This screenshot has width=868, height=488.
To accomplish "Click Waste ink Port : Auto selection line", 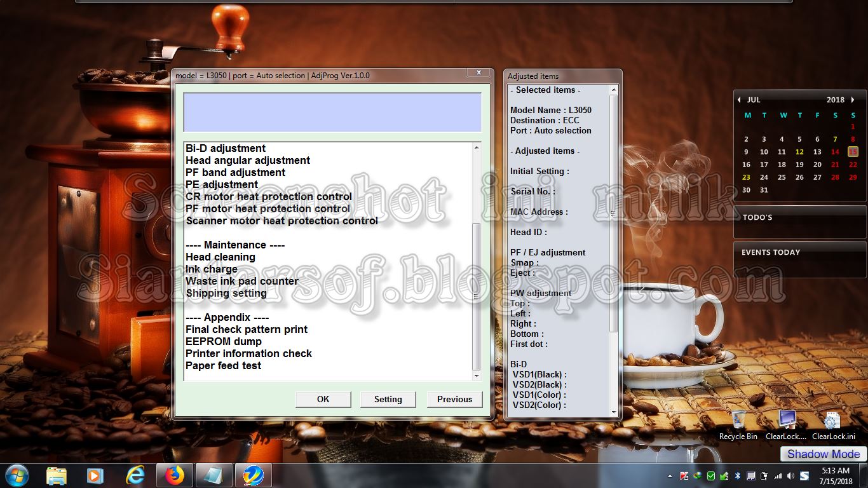I will pos(550,130).
